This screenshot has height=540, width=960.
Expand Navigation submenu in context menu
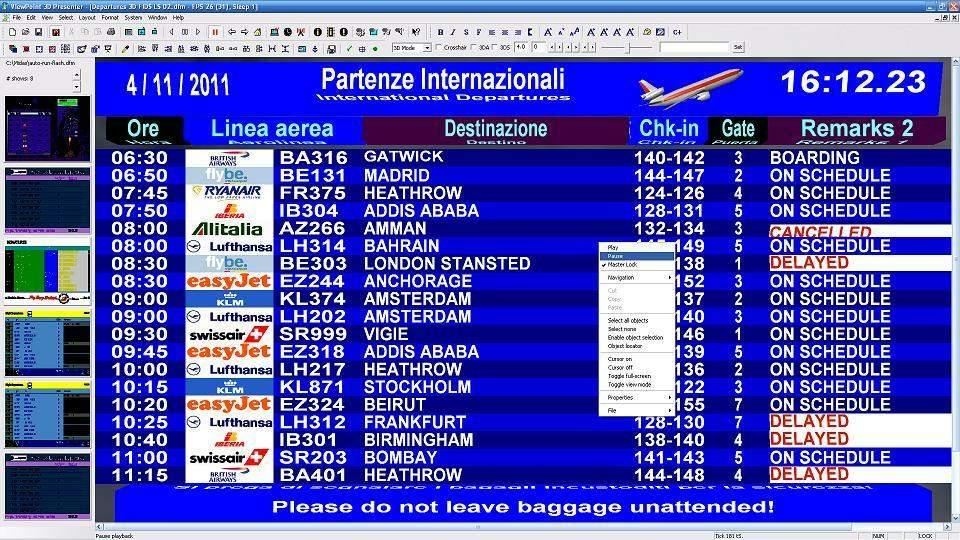coord(637,277)
